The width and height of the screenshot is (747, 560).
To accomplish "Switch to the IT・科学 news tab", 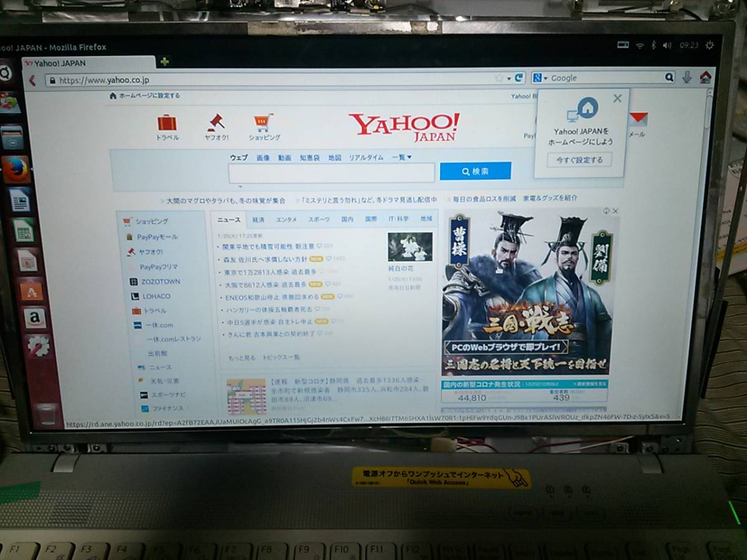I will click(398, 219).
